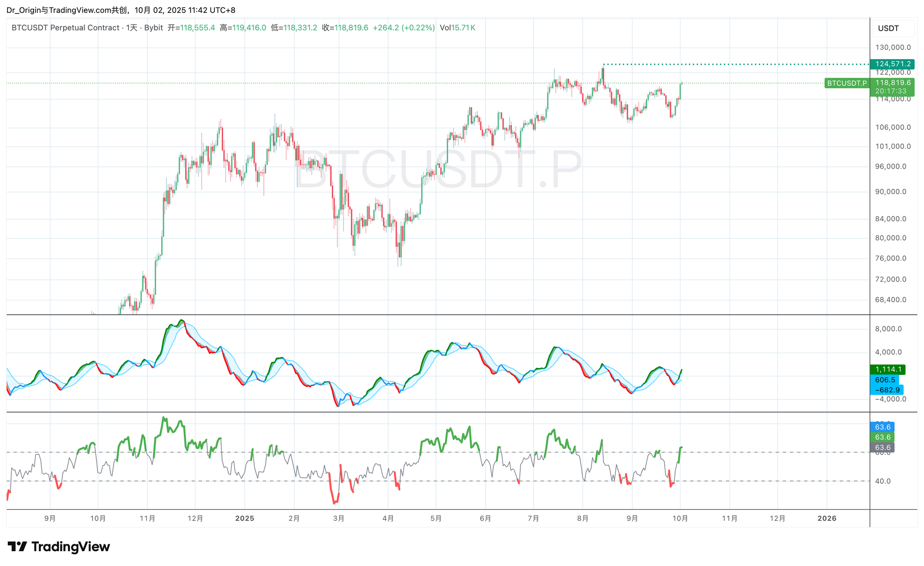This screenshot has width=924, height=566.
Task: Click the blue 606.5 indicator label
Action: pos(885,380)
